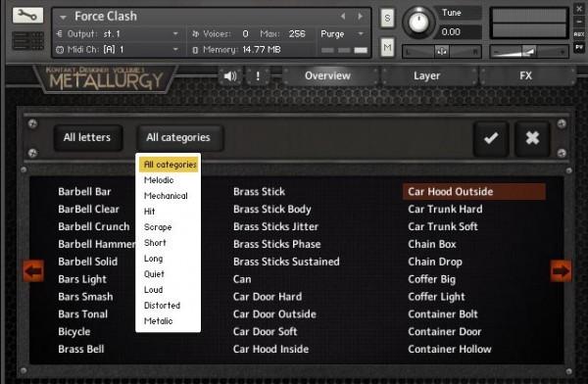Screen dimensions: 588x384
Task: Confirm selection with the checkmark button
Action: [x=491, y=138]
